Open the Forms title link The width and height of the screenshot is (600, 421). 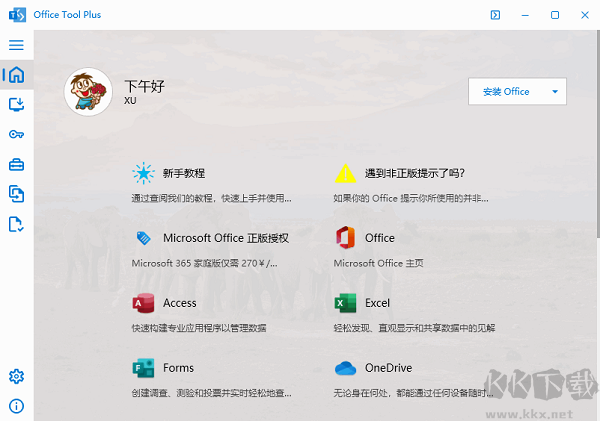pyautogui.click(x=178, y=368)
